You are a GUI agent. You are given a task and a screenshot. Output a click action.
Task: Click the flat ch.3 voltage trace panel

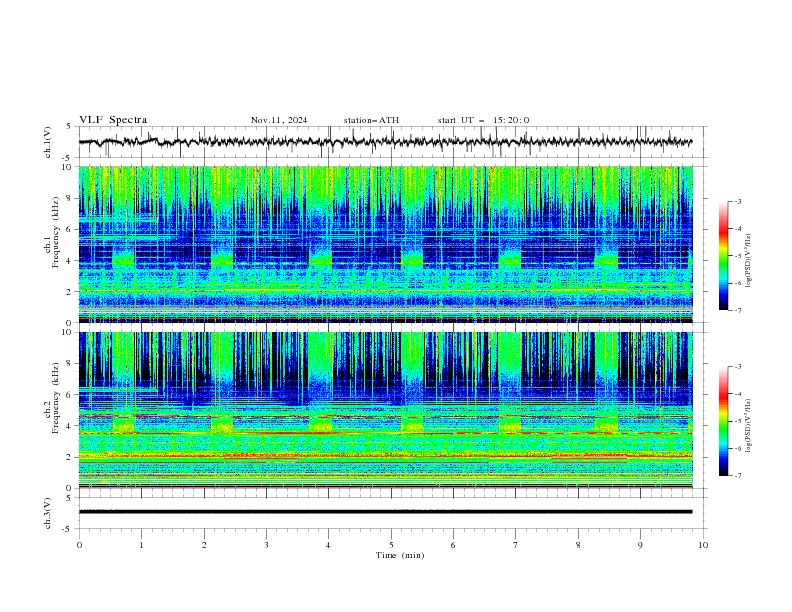(x=393, y=513)
